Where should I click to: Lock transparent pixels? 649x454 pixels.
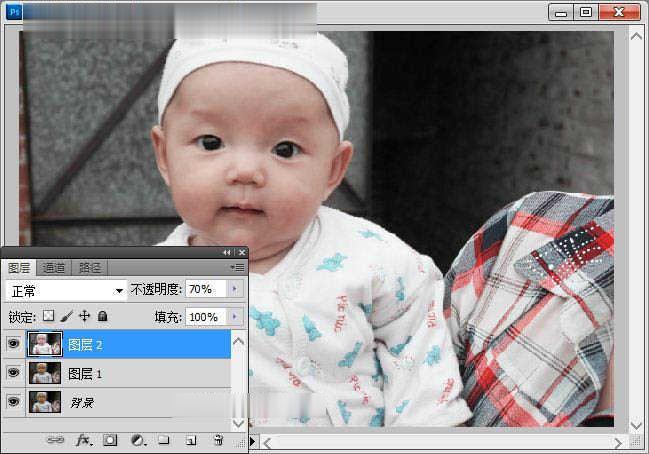(48, 316)
